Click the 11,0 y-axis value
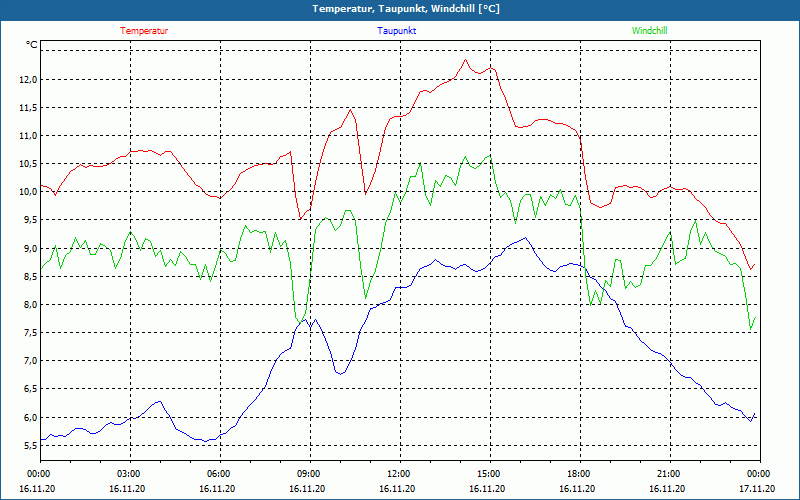This screenshot has width=800, height=500. click(28, 135)
